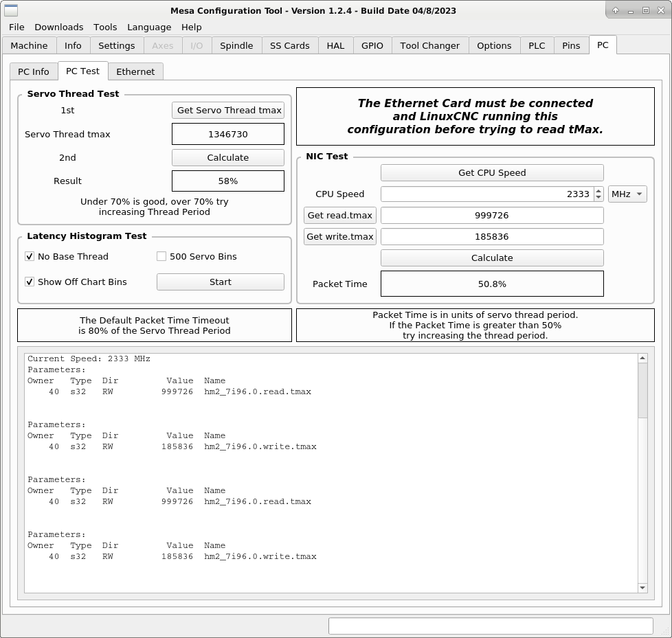The height and width of the screenshot is (638, 672).
Task: Open the window menu icon in title bar
Action: [11, 10]
